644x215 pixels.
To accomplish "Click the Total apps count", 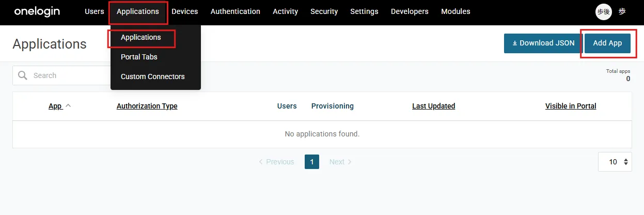I will click(x=628, y=79).
